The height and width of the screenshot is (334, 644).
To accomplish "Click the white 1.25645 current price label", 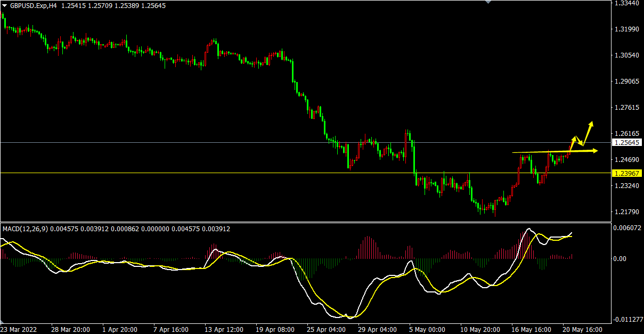I will click(626, 143).
